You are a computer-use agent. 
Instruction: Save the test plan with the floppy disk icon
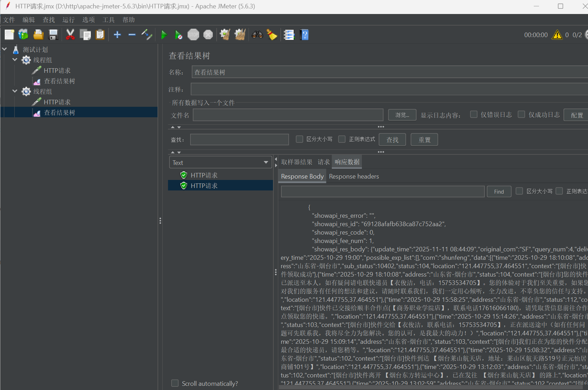(x=53, y=35)
